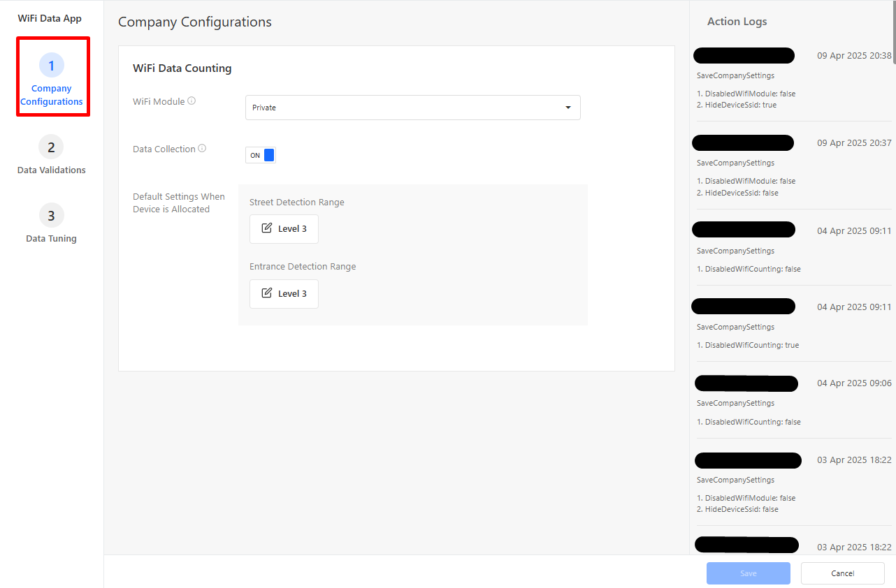Viewport: 896px width, 588px height.
Task: Click the Data Collection info icon
Action: (202, 149)
